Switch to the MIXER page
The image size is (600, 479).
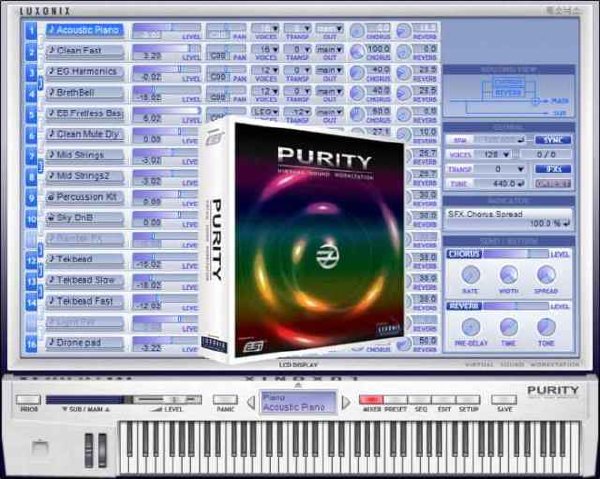pyautogui.click(x=371, y=400)
